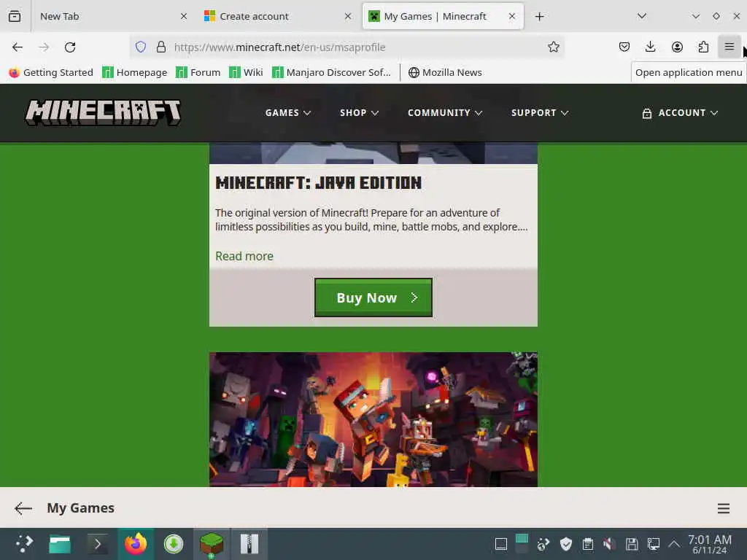Open the Homepage bookmark
The height and width of the screenshot is (560, 747).
(x=135, y=72)
